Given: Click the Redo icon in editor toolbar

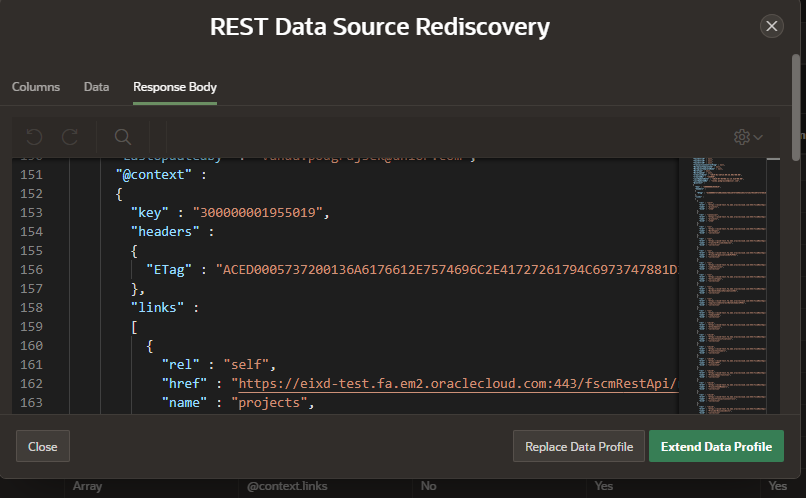Looking at the screenshot, I should tap(70, 136).
